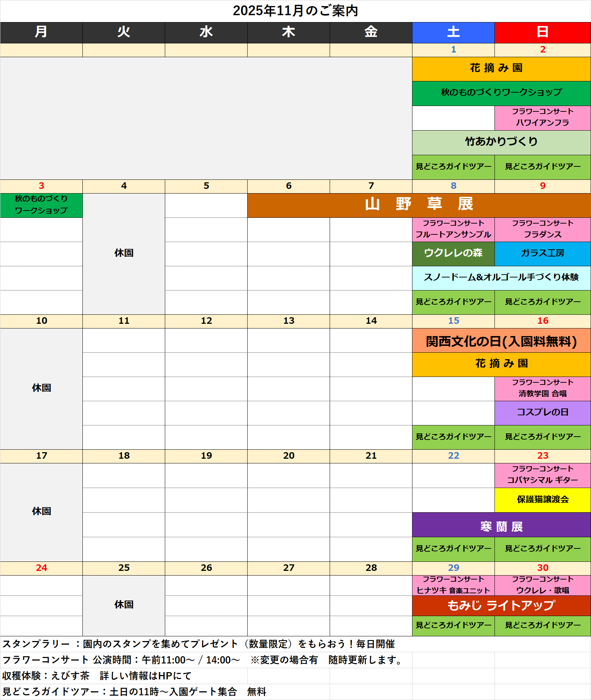Select the コバヤシマル ギター concert cell
Screen dimensions: 591x700
(x=542, y=475)
